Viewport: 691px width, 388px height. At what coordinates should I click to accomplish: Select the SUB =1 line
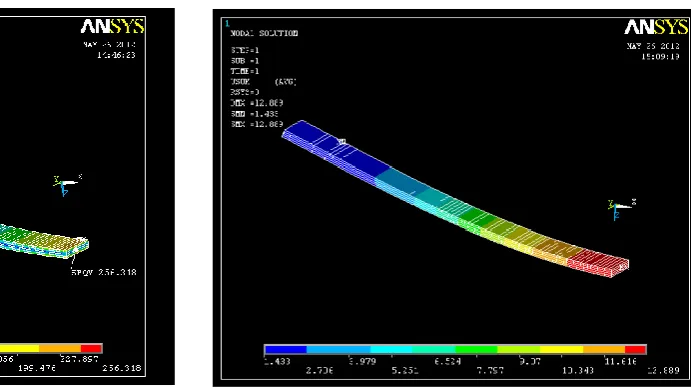245,61
